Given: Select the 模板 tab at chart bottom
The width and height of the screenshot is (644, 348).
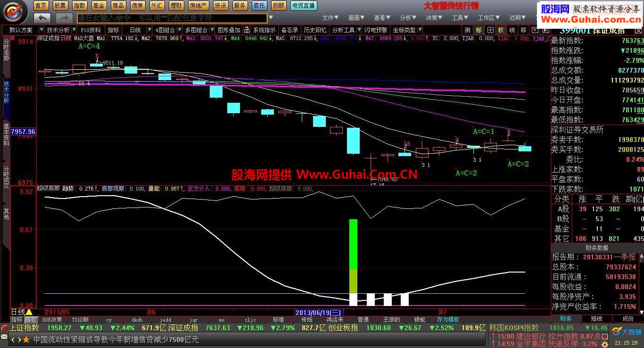Looking at the screenshot, I should (x=32, y=319).
